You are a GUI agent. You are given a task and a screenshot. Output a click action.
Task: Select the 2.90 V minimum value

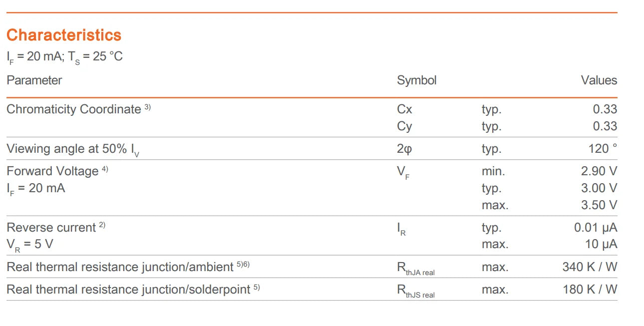[599, 171]
